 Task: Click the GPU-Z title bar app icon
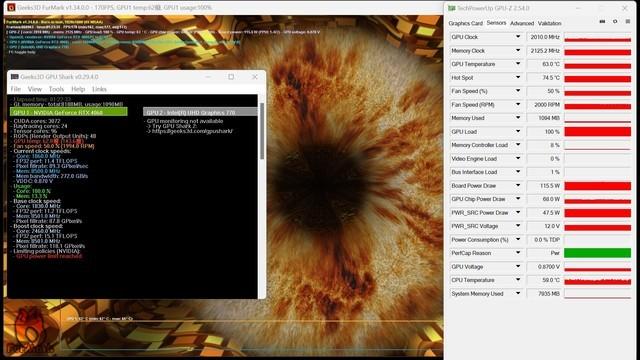click(x=451, y=8)
